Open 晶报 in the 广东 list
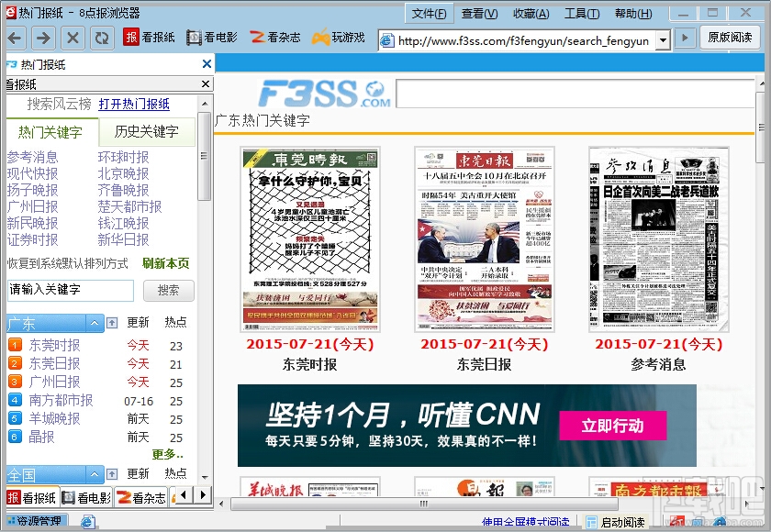 point(41,437)
